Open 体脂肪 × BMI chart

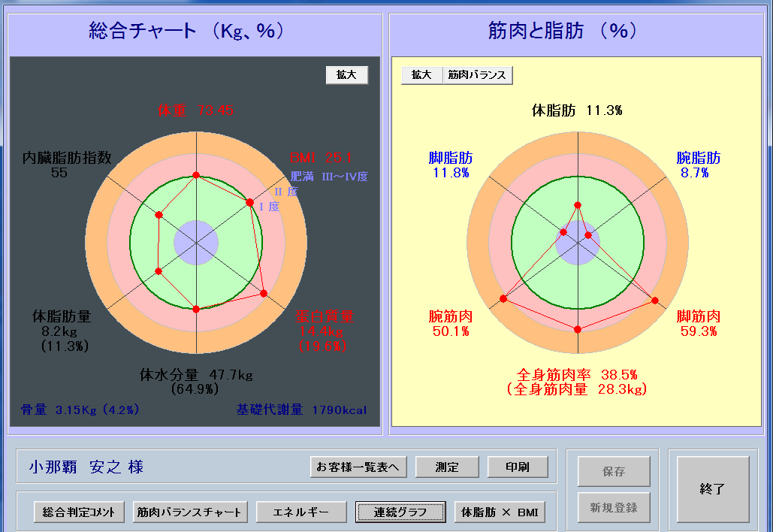tap(500, 512)
